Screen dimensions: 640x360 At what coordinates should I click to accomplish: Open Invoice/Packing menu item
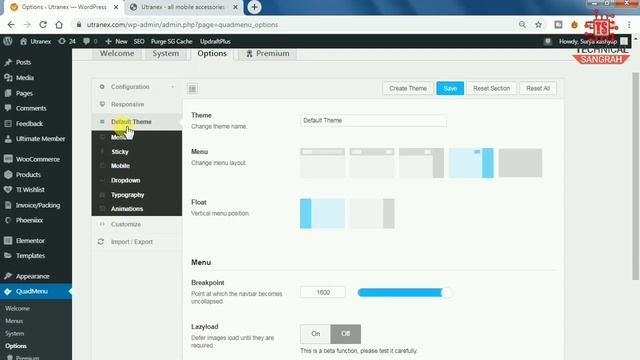(38, 205)
